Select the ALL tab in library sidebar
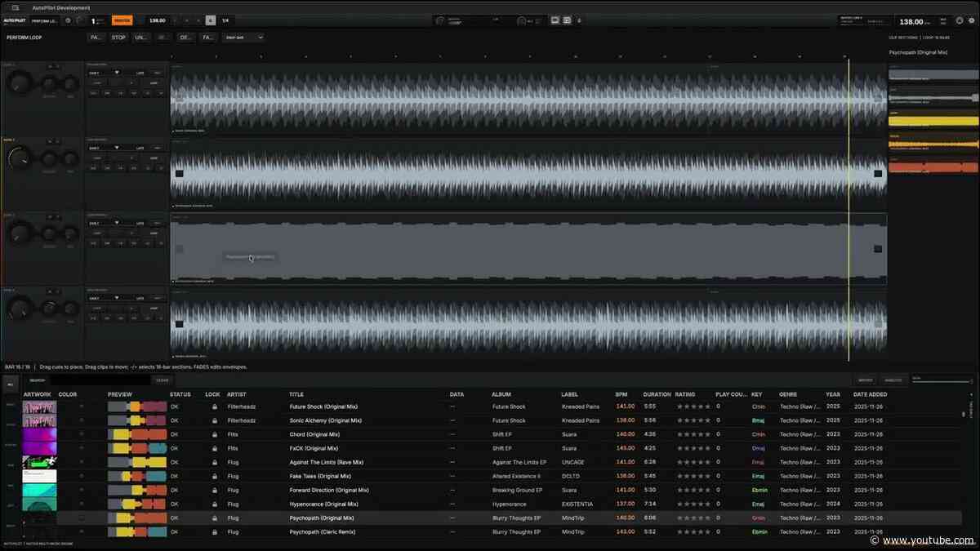Viewport: 980px width, 551px height. (x=11, y=383)
